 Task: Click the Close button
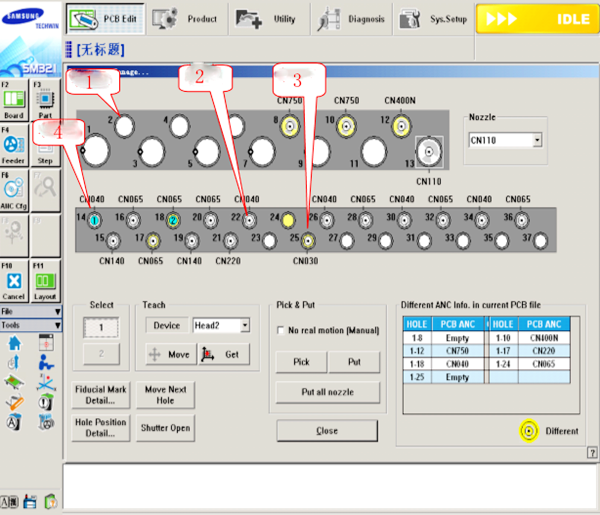pyautogui.click(x=327, y=431)
